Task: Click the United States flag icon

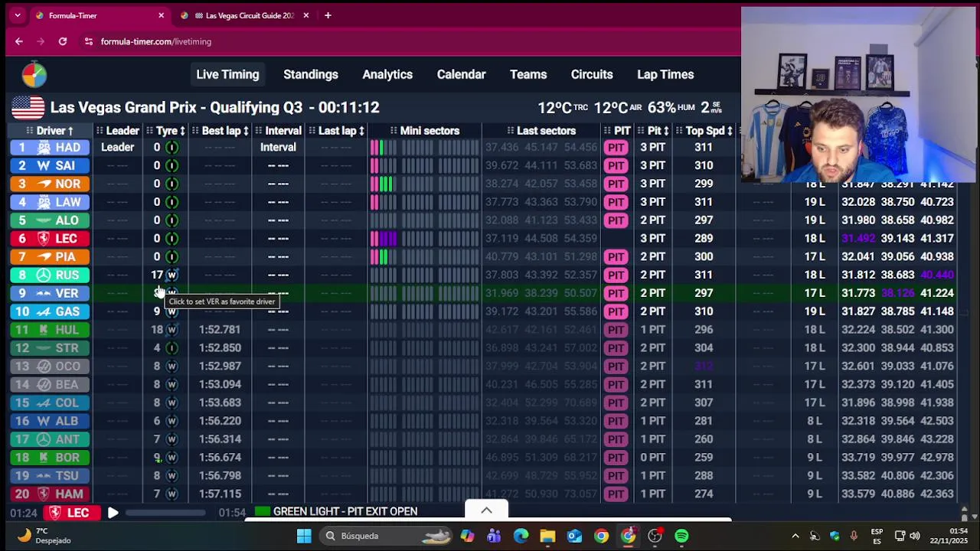Action: pyautogui.click(x=28, y=107)
